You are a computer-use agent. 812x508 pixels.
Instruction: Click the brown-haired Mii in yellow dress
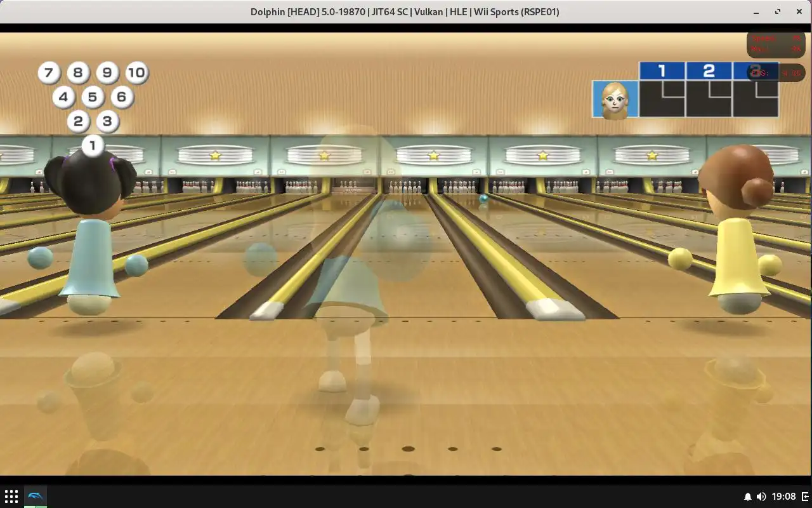[736, 229]
